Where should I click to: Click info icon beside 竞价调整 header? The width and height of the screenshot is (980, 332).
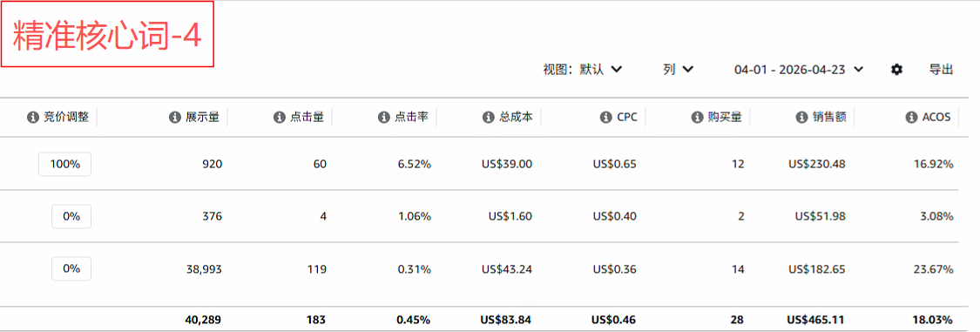click(33, 117)
